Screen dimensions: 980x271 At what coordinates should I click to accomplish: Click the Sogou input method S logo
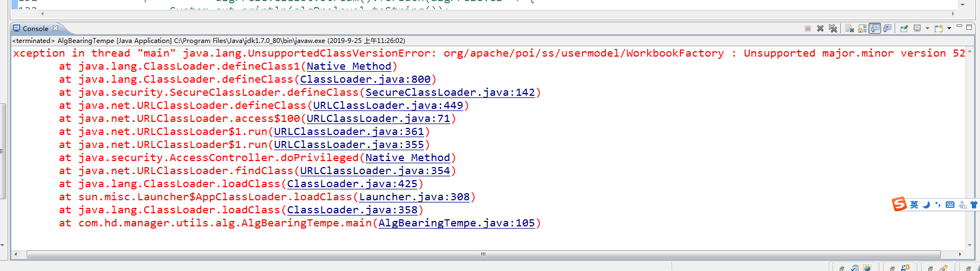(x=899, y=204)
